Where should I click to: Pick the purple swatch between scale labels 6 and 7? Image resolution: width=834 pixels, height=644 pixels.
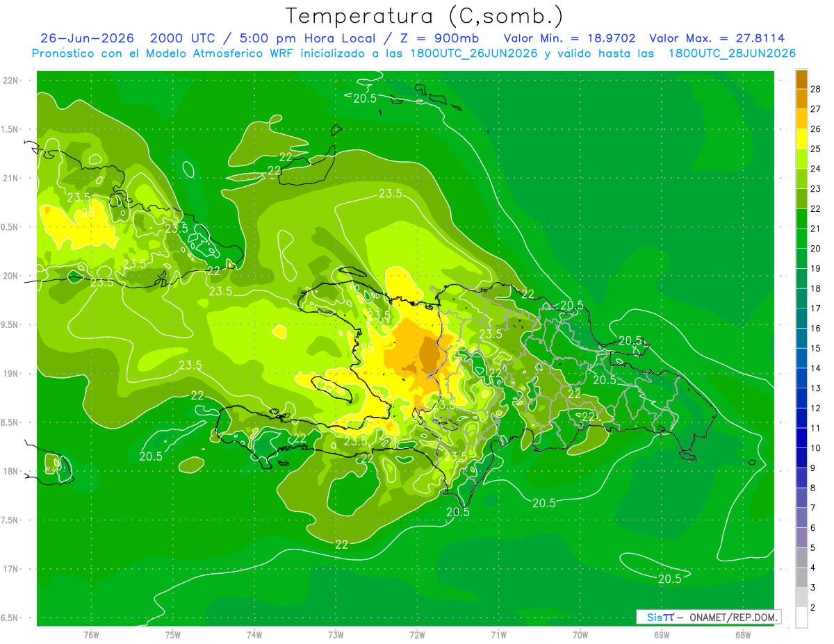801,518
